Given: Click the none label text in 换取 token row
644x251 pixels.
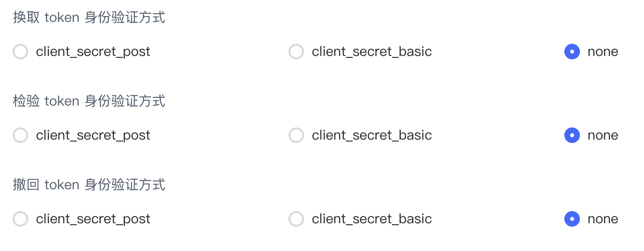Looking at the screenshot, I should [x=603, y=52].
